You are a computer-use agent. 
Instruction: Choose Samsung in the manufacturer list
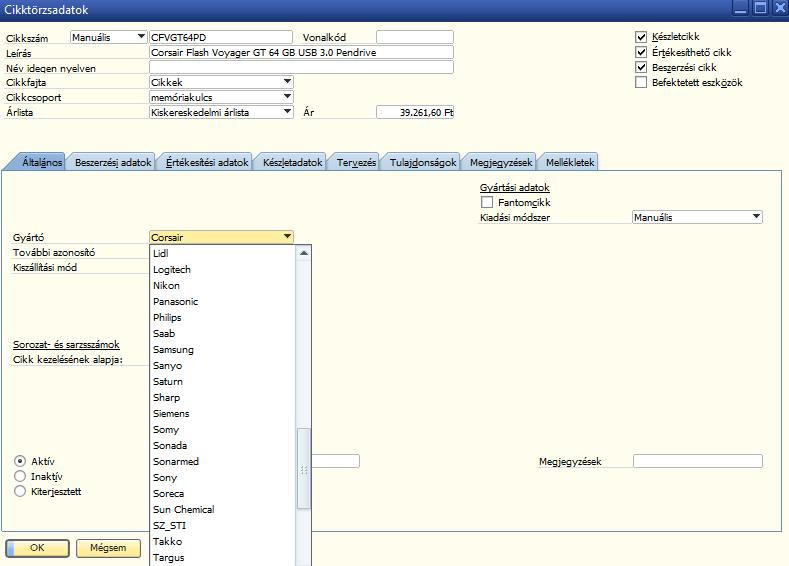click(x=223, y=350)
